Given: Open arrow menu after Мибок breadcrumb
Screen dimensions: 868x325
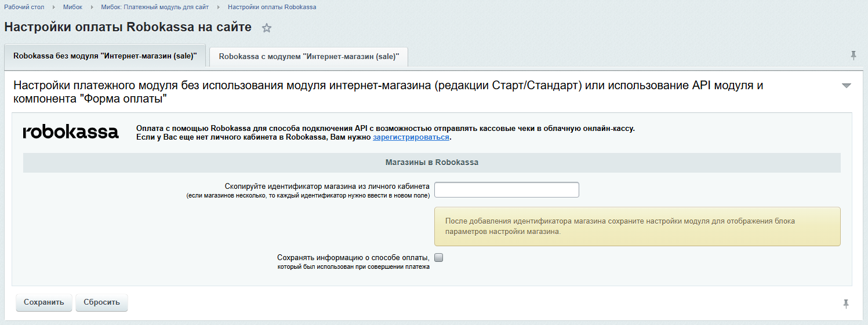Looking at the screenshot, I should (x=92, y=7).
